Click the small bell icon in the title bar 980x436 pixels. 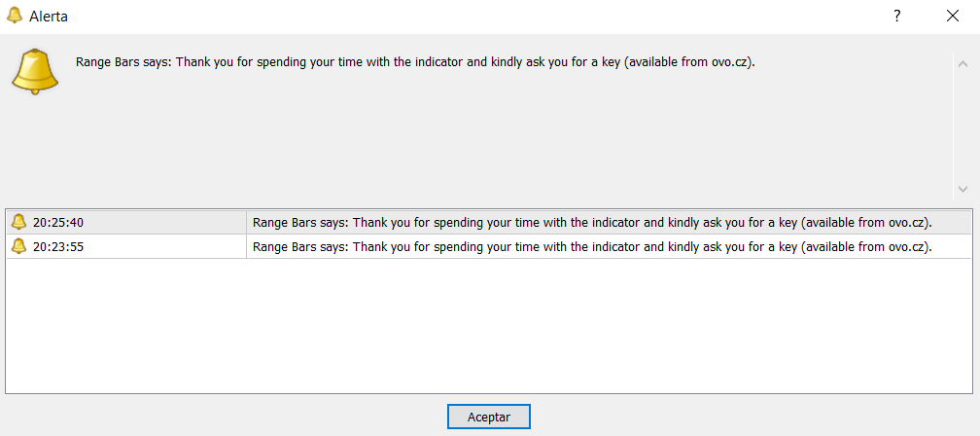[x=15, y=16]
